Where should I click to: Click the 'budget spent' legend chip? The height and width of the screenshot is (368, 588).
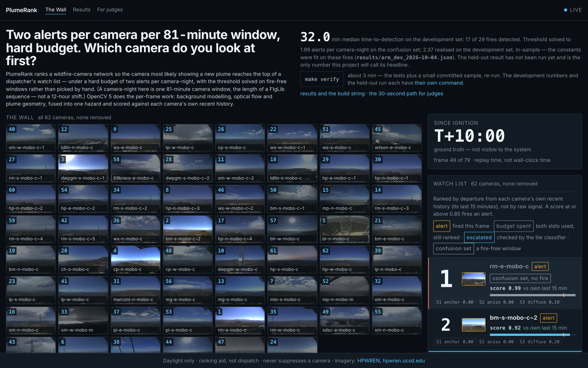click(x=514, y=226)
